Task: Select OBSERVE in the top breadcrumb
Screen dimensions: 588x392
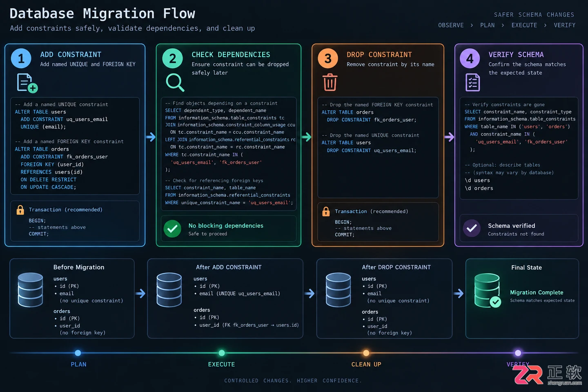Action: pos(451,25)
